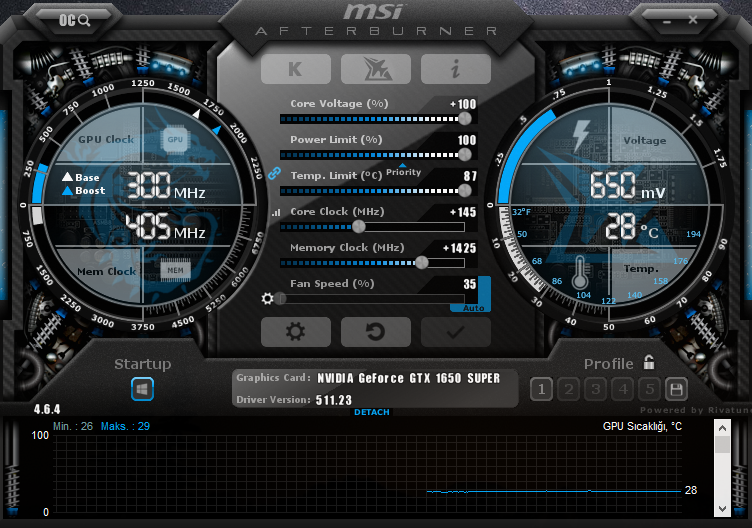Click the Power Limit value 100
752x528 pixels.
pyautogui.click(x=467, y=140)
